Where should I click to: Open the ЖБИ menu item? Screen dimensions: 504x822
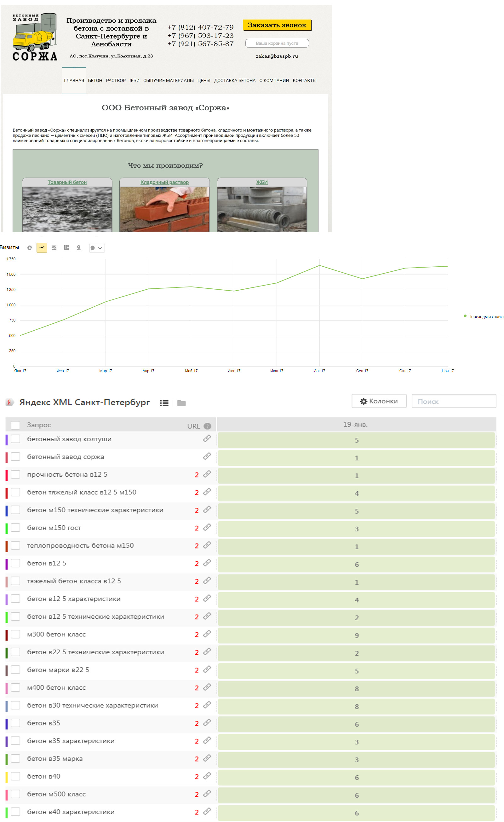(x=134, y=80)
